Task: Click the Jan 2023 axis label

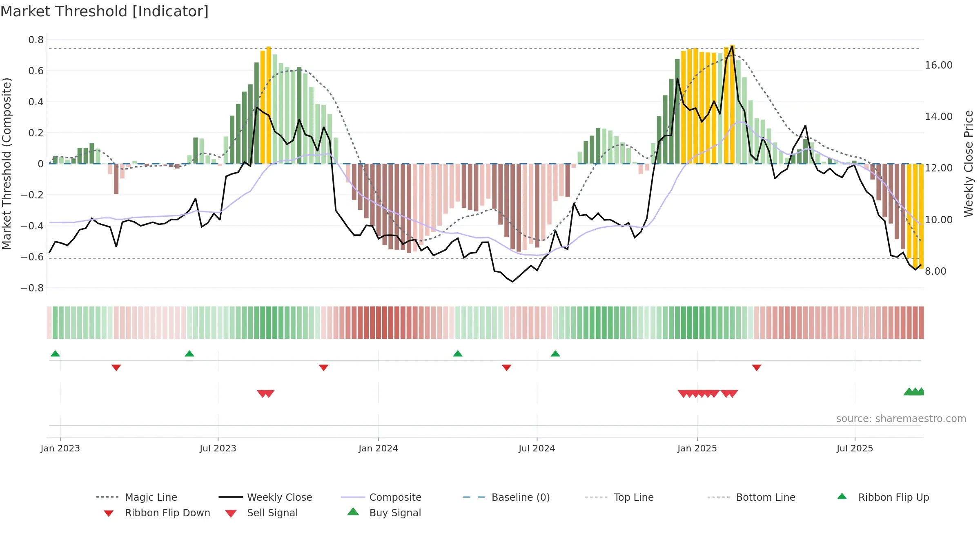Action: 60,448
